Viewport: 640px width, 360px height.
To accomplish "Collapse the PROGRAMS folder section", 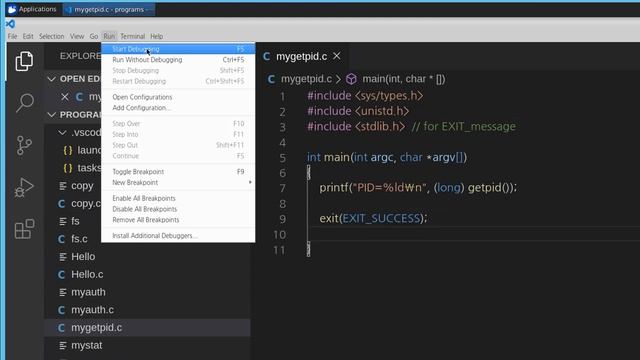I will pyautogui.click(x=51, y=115).
